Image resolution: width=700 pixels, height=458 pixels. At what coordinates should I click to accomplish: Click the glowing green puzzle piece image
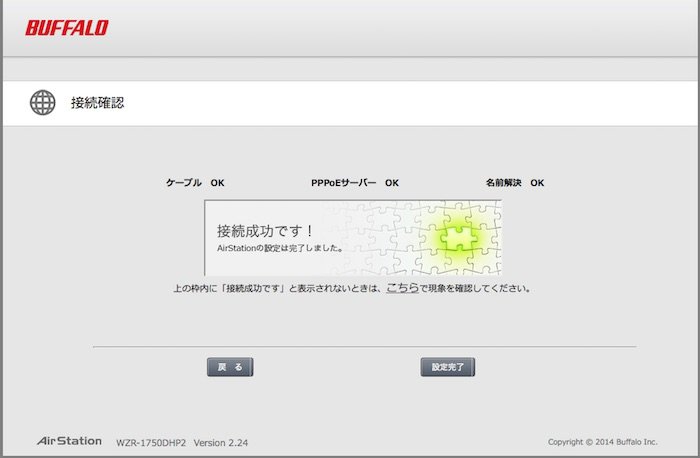click(459, 238)
